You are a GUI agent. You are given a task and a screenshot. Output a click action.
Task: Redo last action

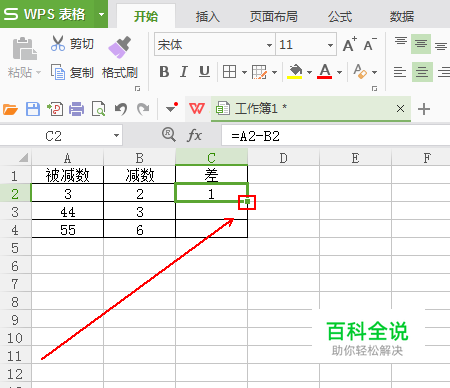pos(143,109)
